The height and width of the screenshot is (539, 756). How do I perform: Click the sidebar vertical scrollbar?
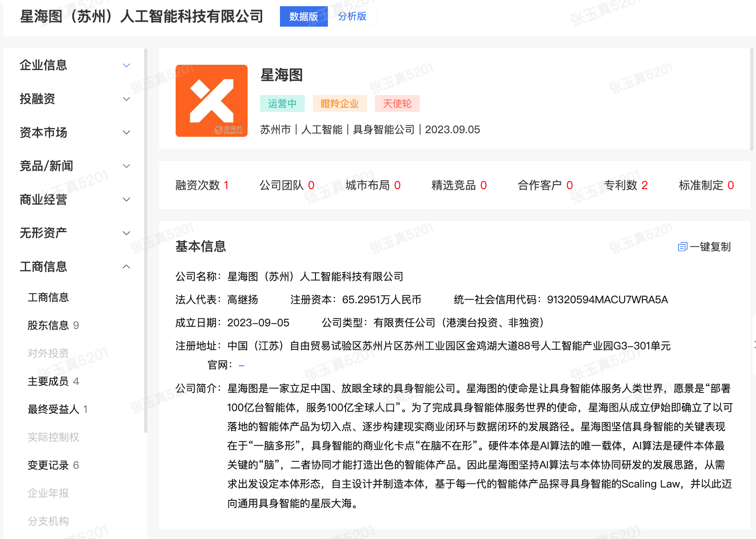(x=146, y=240)
